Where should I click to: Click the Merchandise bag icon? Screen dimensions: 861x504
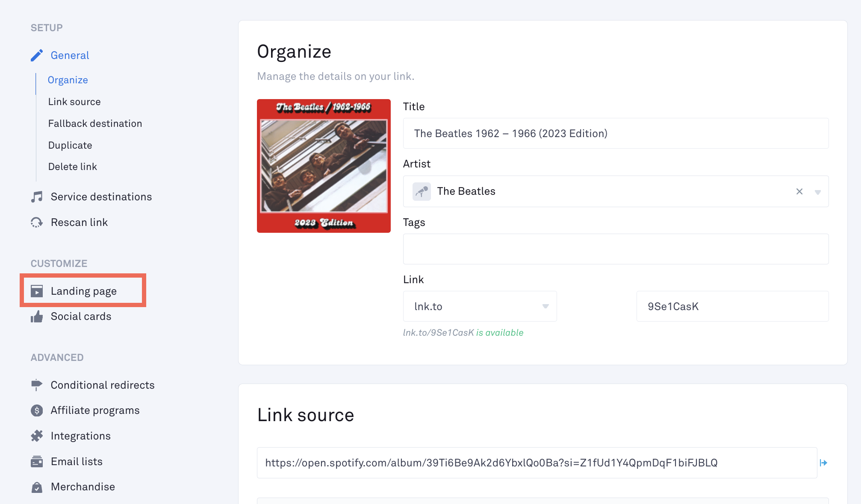pos(37,487)
